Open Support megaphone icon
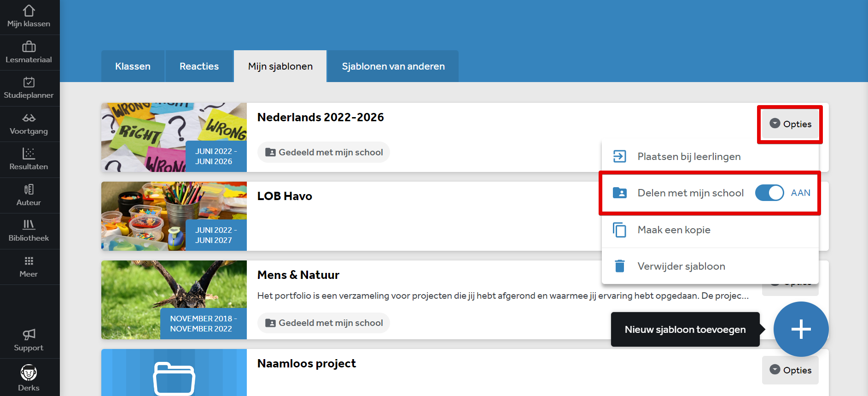 (x=29, y=334)
